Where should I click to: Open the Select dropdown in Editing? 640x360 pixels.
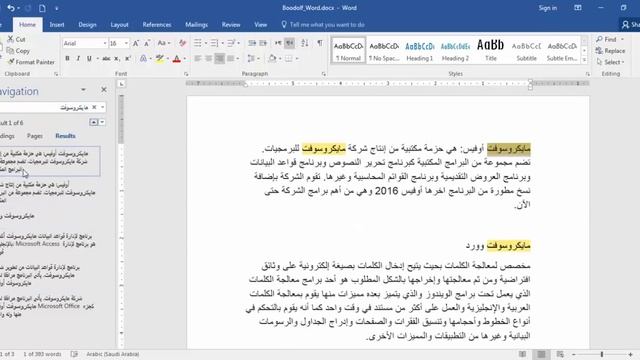coord(610,62)
